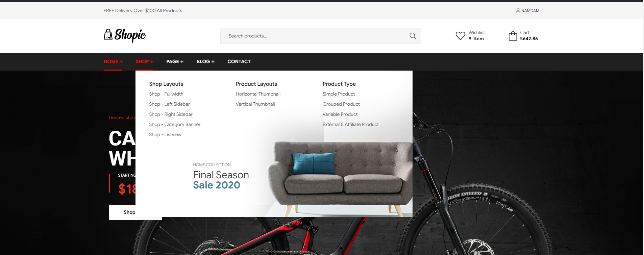This screenshot has height=255, width=644.
Task: Click the NAMDAM user account icon
Action: (518, 11)
